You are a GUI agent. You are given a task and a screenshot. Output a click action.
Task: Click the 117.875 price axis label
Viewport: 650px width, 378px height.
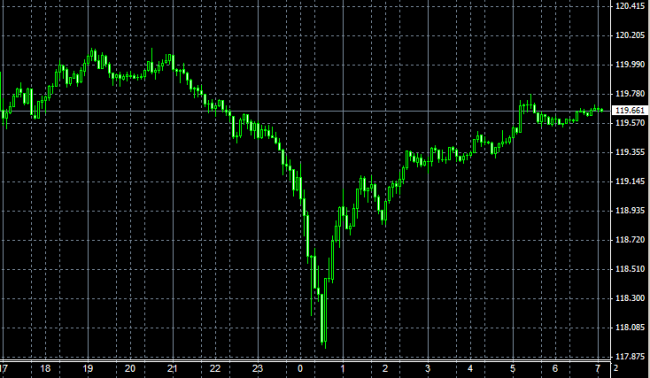(630, 356)
